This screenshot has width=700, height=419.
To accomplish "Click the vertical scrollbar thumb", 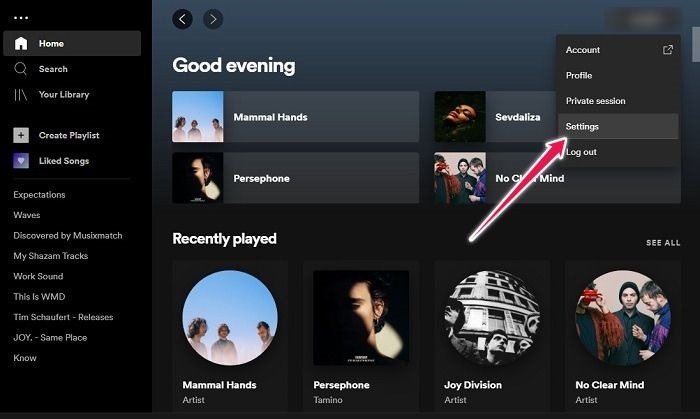I will click(696, 44).
